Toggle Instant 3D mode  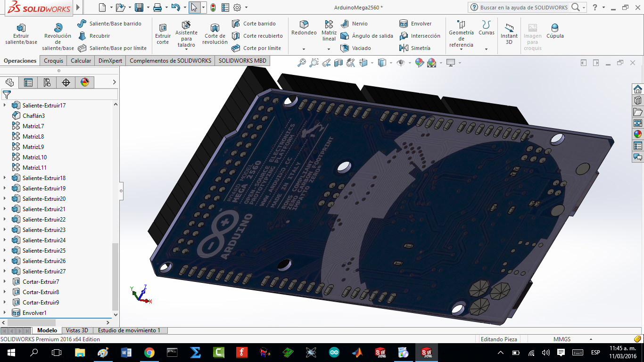[x=509, y=34]
